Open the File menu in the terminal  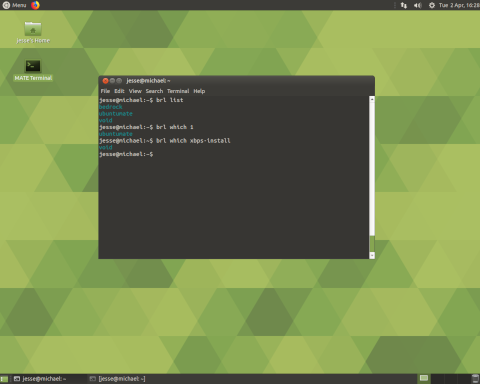pos(105,91)
